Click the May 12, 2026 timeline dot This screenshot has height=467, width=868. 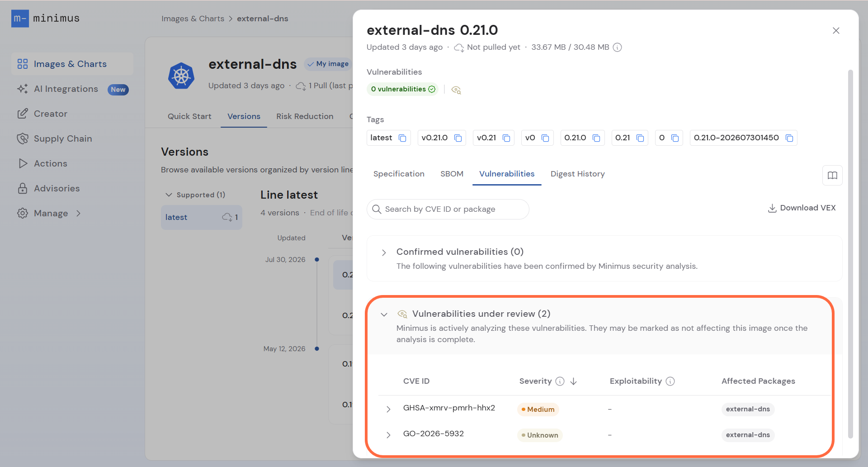317,349
